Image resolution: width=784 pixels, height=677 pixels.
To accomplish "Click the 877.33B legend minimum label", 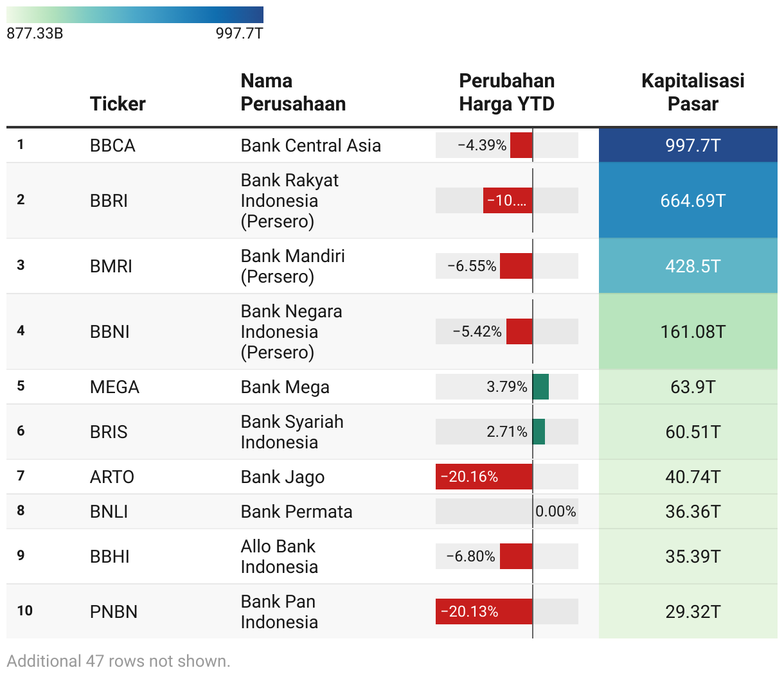I will point(35,33).
